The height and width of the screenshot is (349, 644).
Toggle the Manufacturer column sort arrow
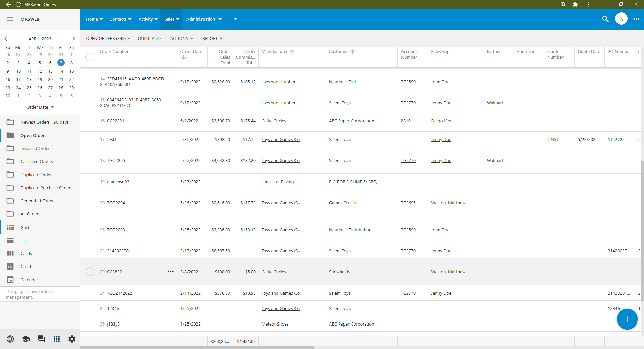[x=292, y=52]
